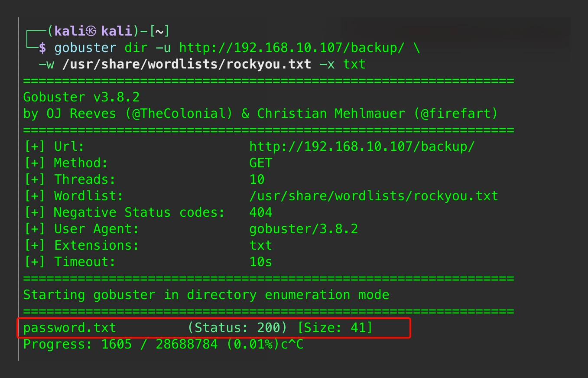This screenshot has width=588, height=378.
Task: Click the author name "OJ Reeves"
Action: click(81, 114)
